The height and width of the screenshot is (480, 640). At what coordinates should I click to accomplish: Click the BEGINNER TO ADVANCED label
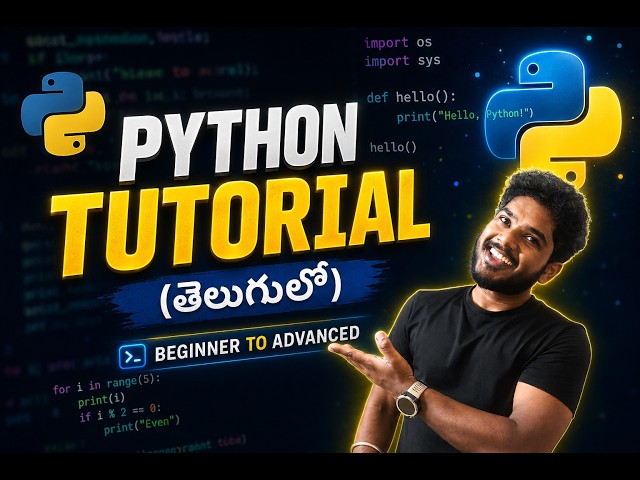click(x=257, y=344)
